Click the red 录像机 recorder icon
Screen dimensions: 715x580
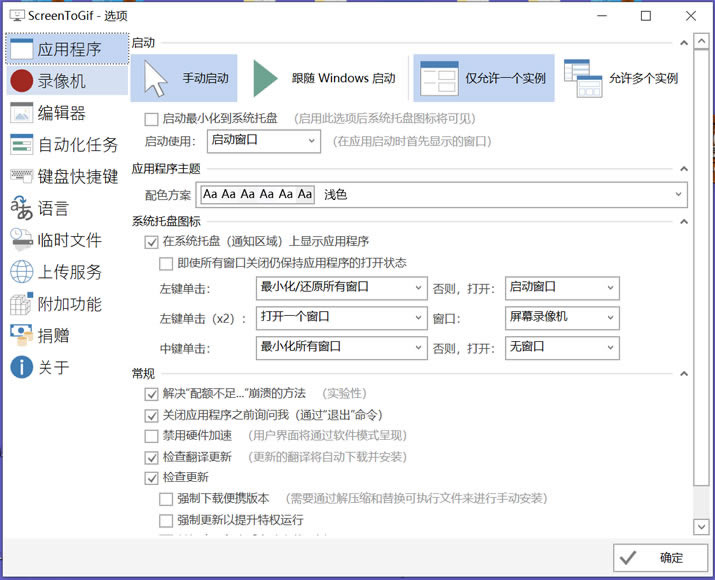point(21,81)
